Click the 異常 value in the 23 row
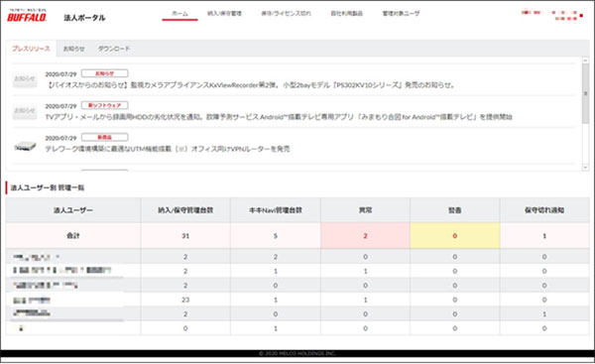Viewport: 595px width, 364px height. [x=365, y=300]
